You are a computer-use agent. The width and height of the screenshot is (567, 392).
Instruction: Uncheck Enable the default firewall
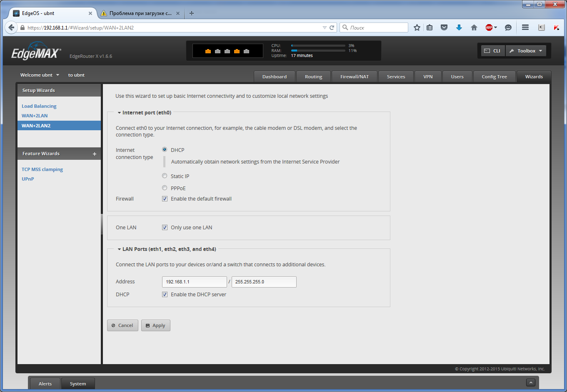(x=165, y=199)
